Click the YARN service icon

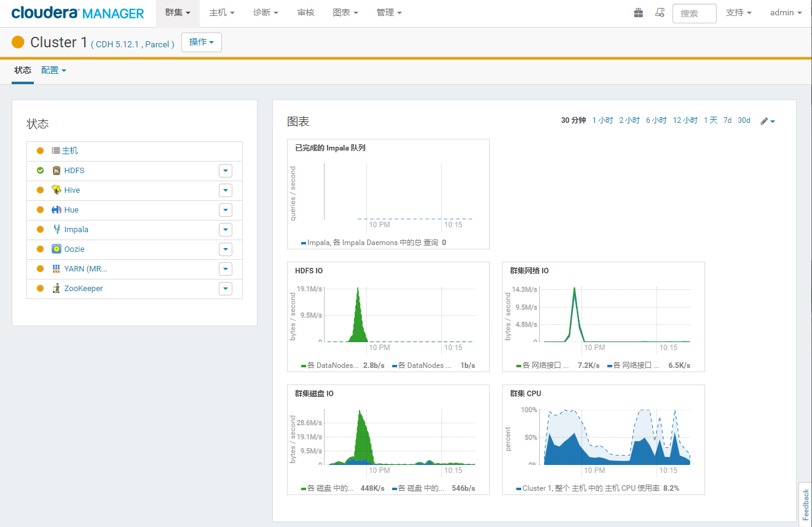point(57,268)
